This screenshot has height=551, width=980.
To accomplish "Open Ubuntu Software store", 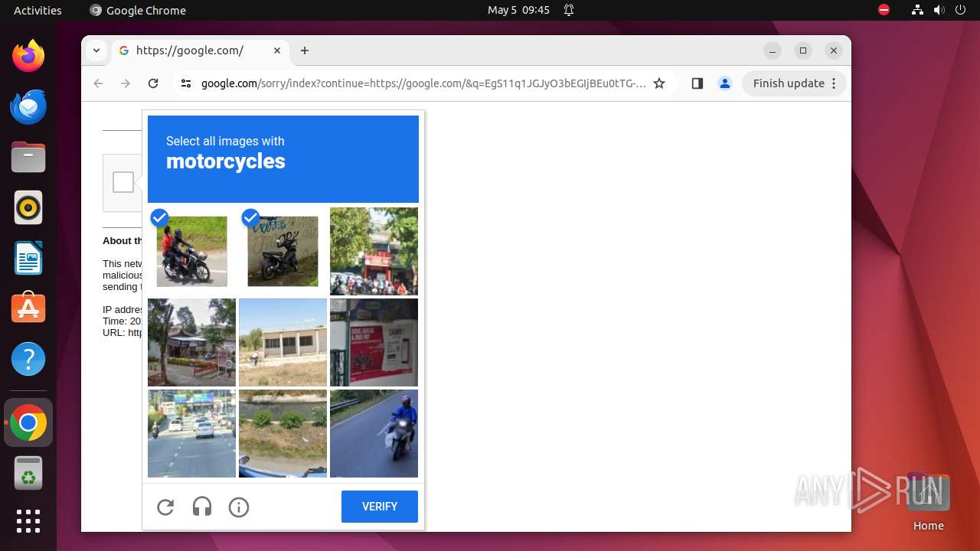I will pyautogui.click(x=28, y=308).
